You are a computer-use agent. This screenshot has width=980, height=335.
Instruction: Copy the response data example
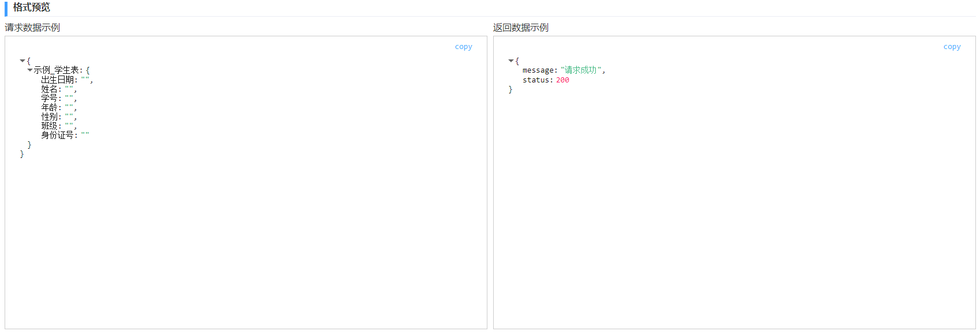pyautogui.click(x=952, y=47)
